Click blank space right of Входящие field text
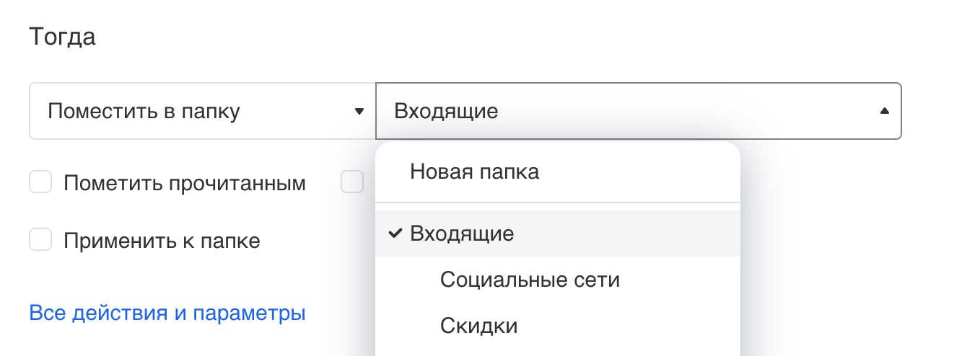Viewport: 980px width, 356px height. (x=686, y=112)
